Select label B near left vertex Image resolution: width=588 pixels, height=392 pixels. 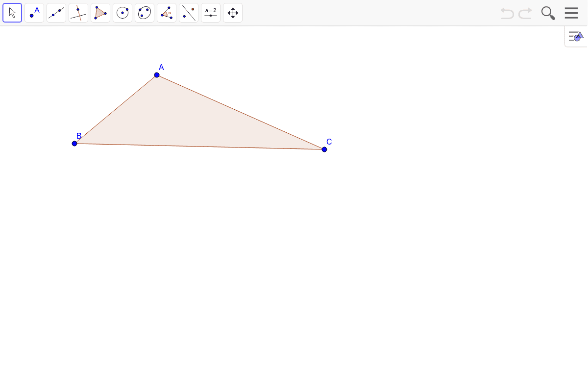[x=79, y=136]
